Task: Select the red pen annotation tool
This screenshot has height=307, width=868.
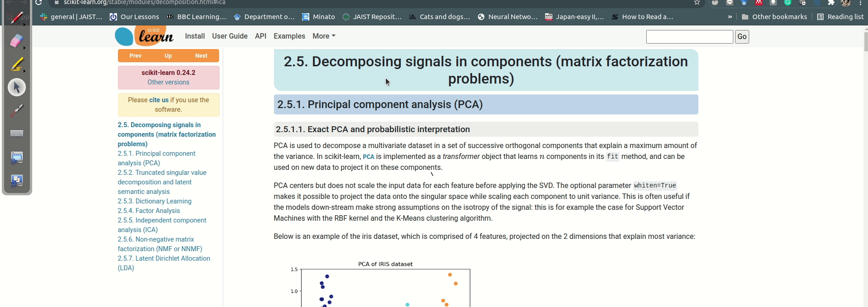Action: point(17,18)
